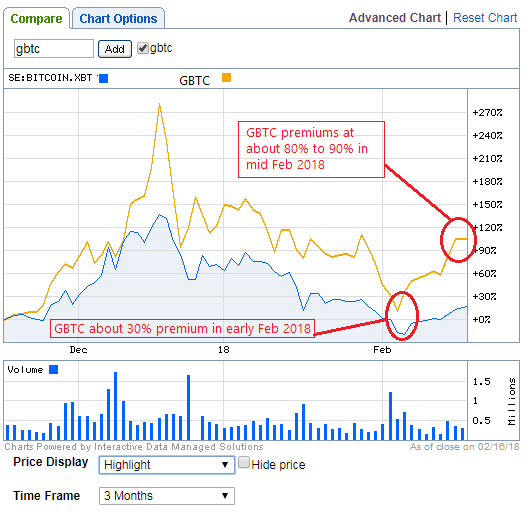The image size is (531, 523).
Task: Click the orange GBTC legend swatch
Action: tap(226, 78)
